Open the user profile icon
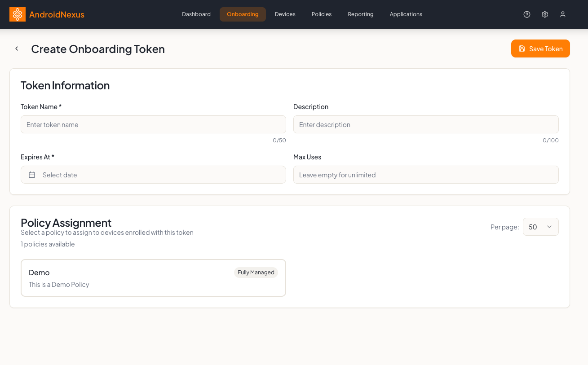This screenshot has width=588, height=365. click(x=563, y=14)
